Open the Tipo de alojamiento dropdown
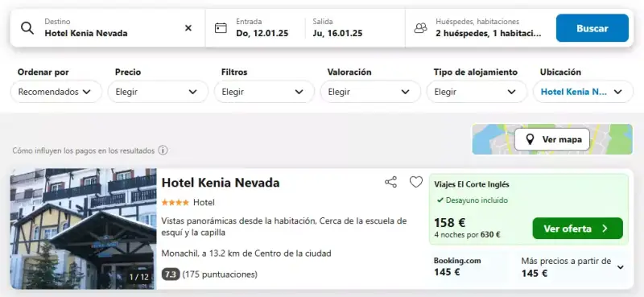The width and height of the screenshot is (644, 297). pyautogui.click(x=477, y=92)
